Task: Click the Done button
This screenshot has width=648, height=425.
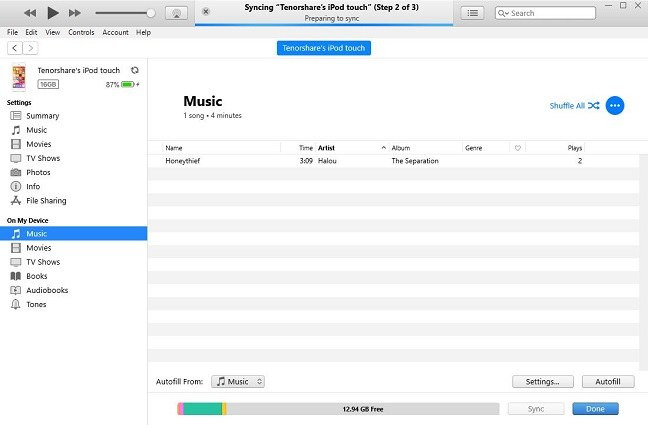Action: coord(596,409)
